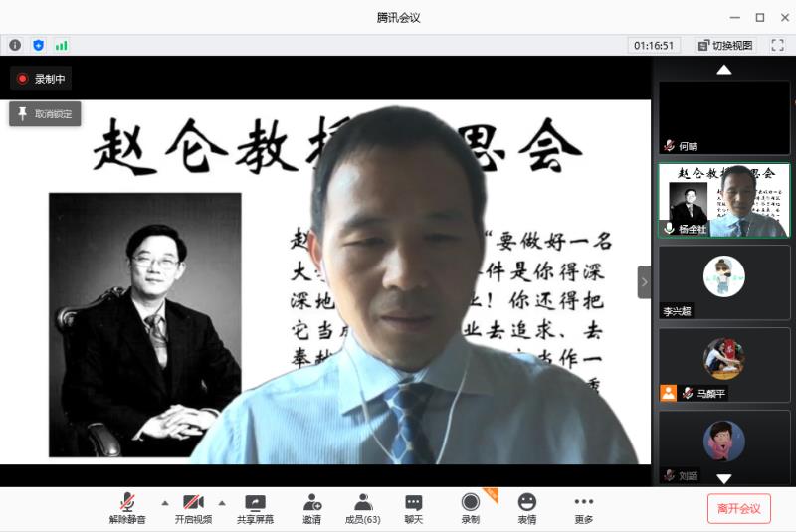Expand audio options arrow beside 解除静音
Viewport: 796px width, 532px height.
coord(165,502)
